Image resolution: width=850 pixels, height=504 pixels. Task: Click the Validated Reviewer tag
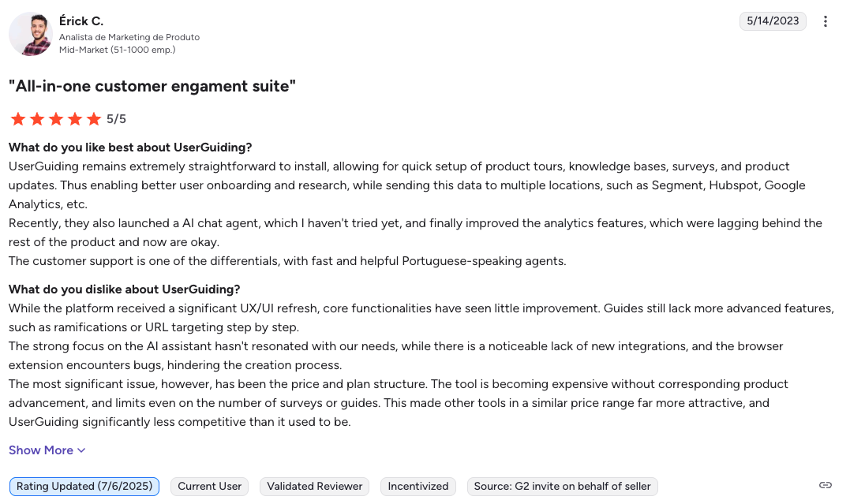point(315,487)
